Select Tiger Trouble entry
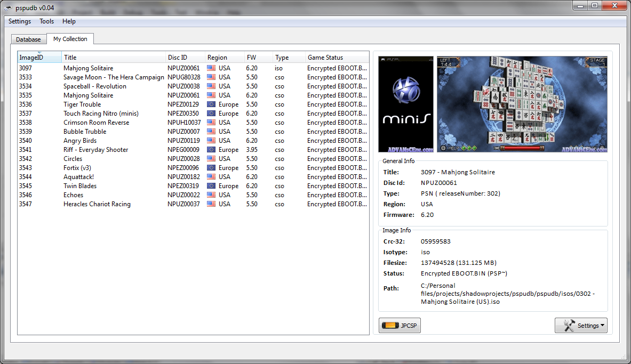This screenshot has height=364, width=631. point(193,104)
